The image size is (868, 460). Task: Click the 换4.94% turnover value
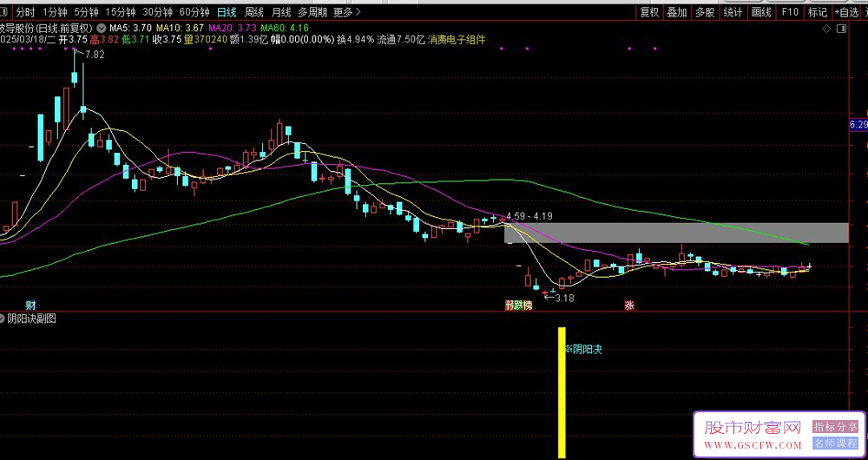pyautogui.click(x=355, y=39)
